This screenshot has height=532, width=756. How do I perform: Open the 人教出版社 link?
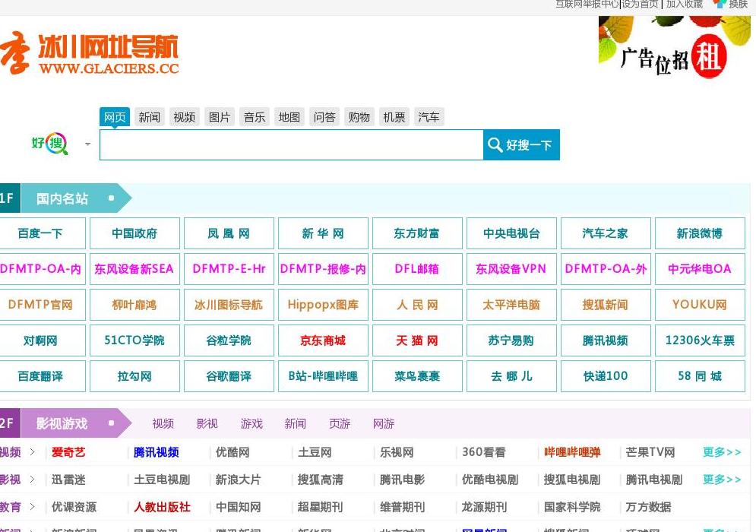click(x=162, y=507)
